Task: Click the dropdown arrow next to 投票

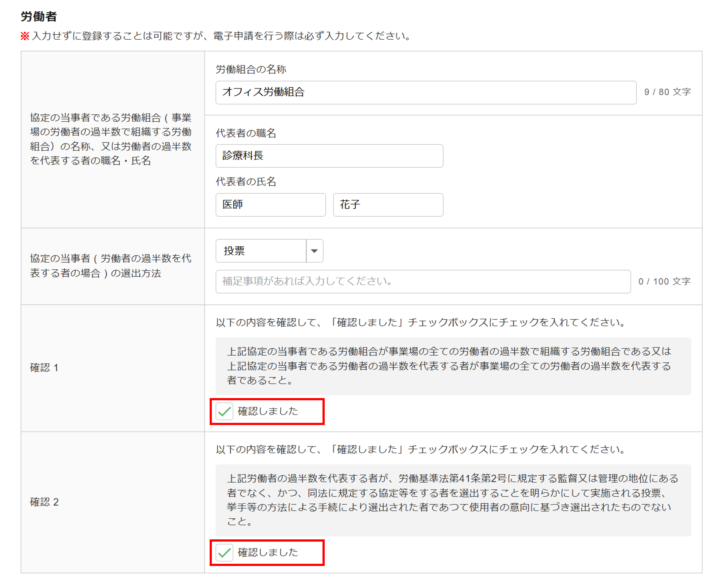Action: click(314, 251)
